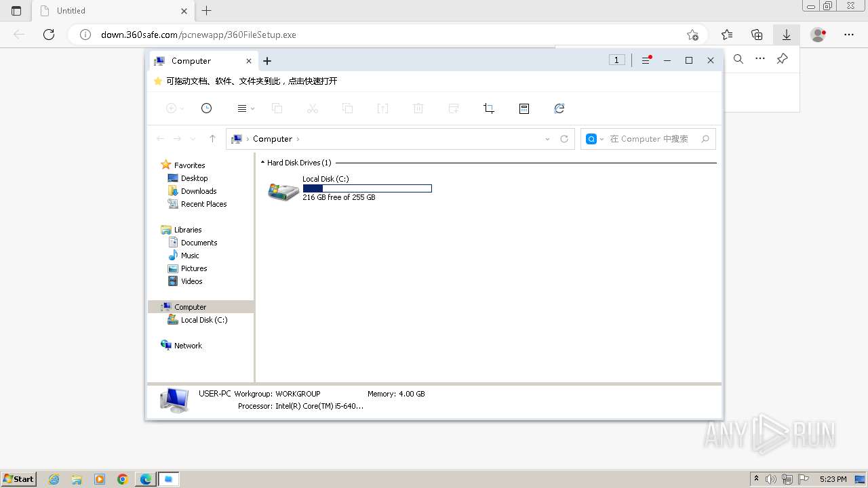This screenshot has width=868, height=488.
Task: Open the browser Downloads button
Action: coord(787,35)
